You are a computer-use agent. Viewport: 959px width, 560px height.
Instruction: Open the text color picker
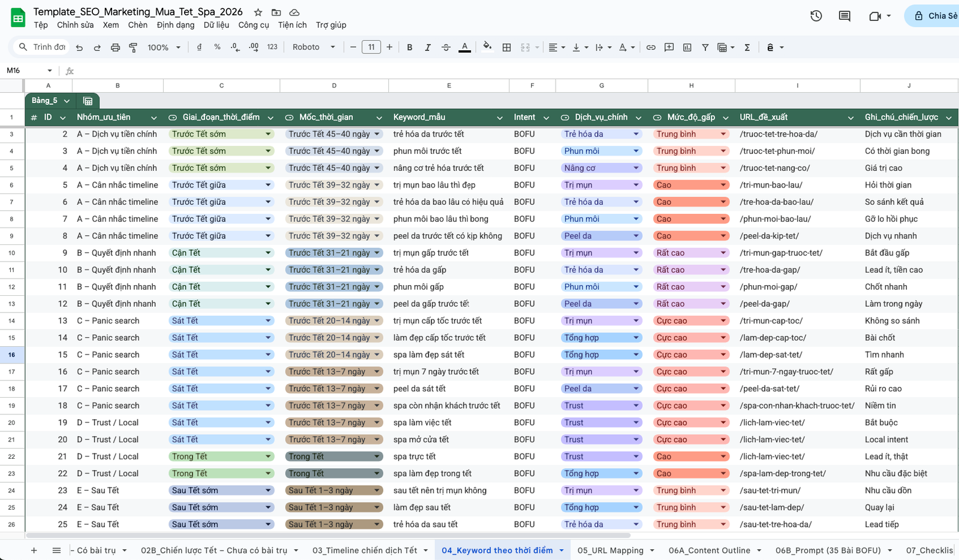coord(465,47)
